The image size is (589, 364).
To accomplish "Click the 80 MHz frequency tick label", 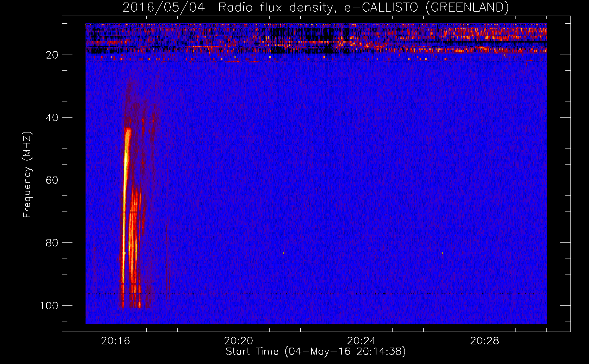I will (x=52, y=243).
